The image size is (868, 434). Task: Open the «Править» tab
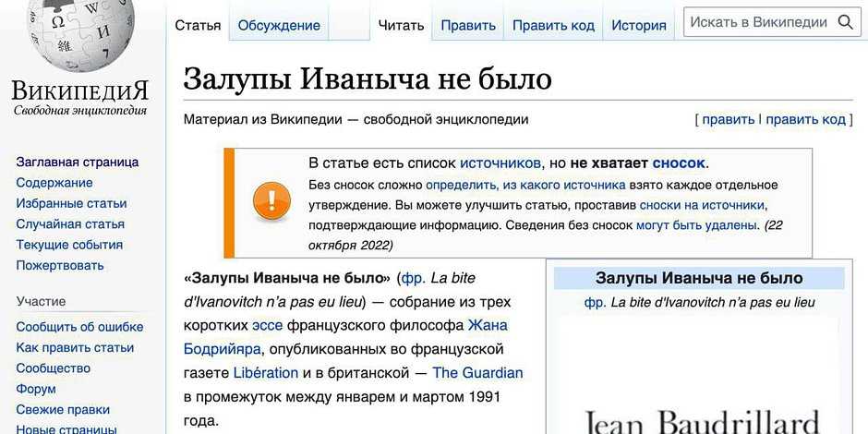[x=468, y=25]
